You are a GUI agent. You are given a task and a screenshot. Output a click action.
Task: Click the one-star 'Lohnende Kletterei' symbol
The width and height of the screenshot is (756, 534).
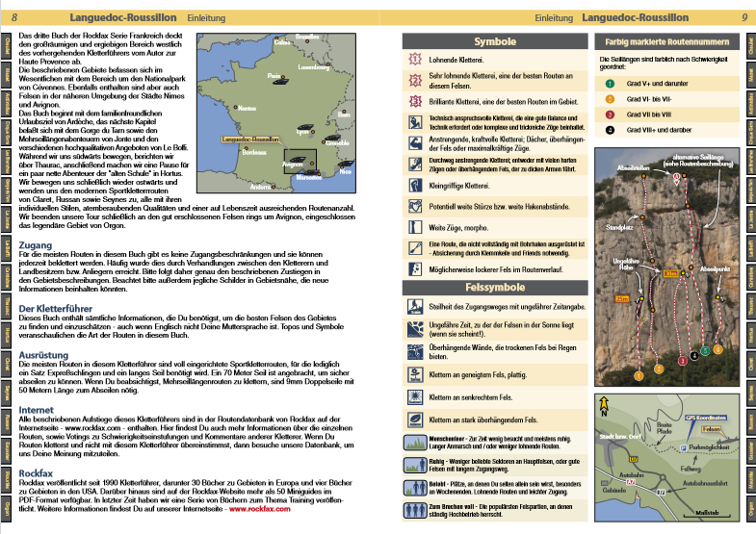pos(415,60)
